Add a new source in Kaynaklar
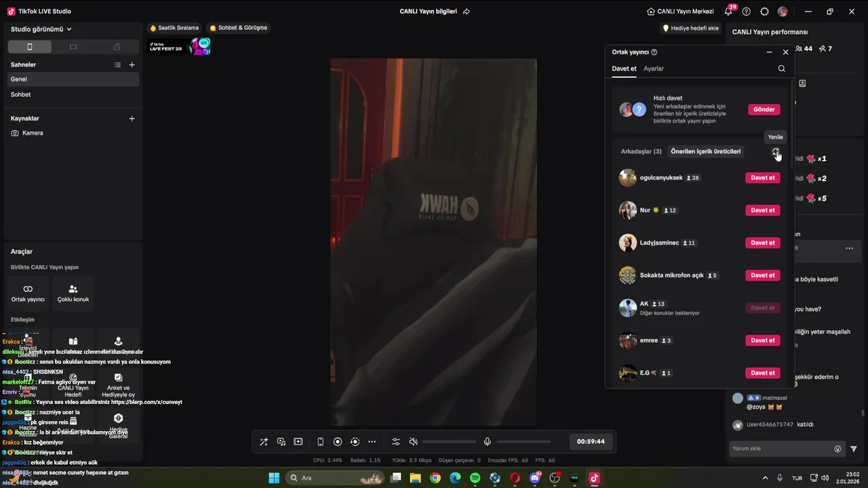The height and width of the screenshot is (488, 868). pyautogui.click(x=132, y=119)
